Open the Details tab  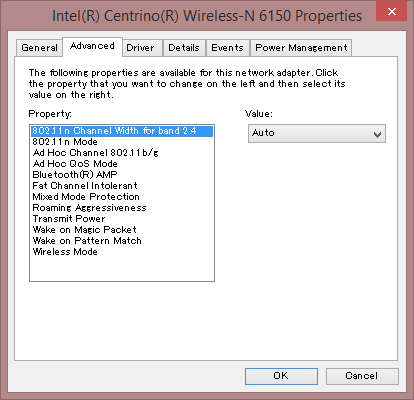coord(184,48)
